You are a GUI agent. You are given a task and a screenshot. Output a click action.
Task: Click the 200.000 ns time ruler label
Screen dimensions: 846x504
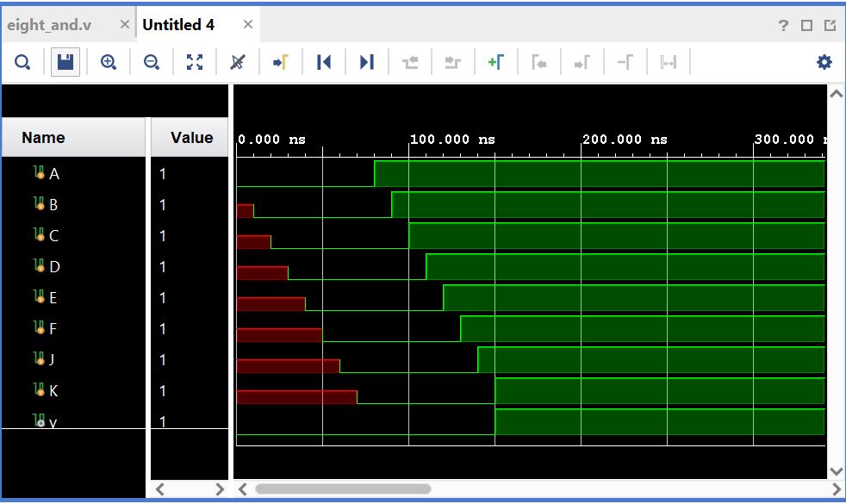click(x=625, y=140)
